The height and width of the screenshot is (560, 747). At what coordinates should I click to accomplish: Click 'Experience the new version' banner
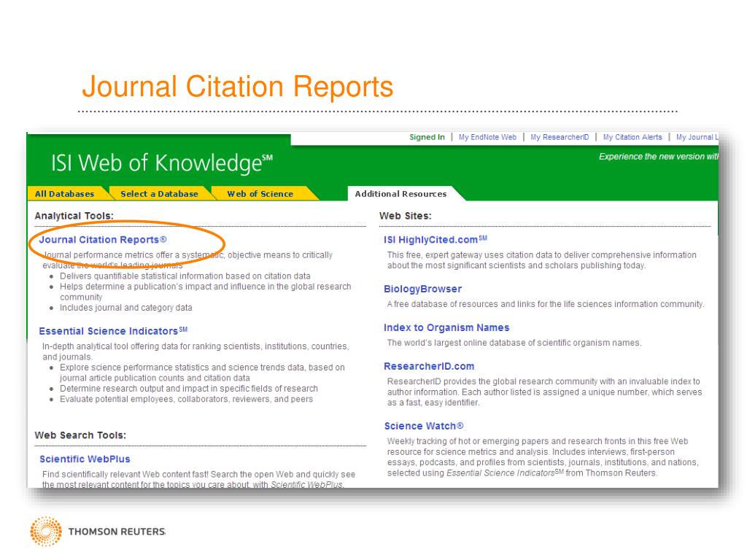(659, 157)
